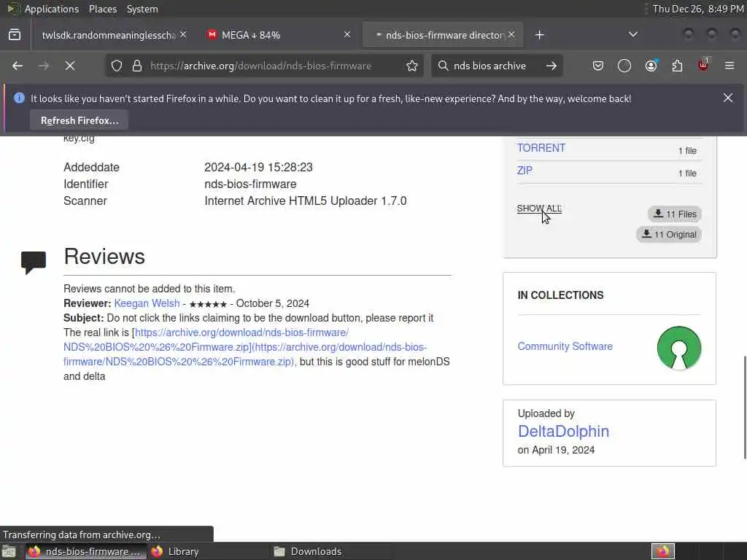Download the ZIP option
The width and height of the screenshot is (747, 560).
[525, 171]
